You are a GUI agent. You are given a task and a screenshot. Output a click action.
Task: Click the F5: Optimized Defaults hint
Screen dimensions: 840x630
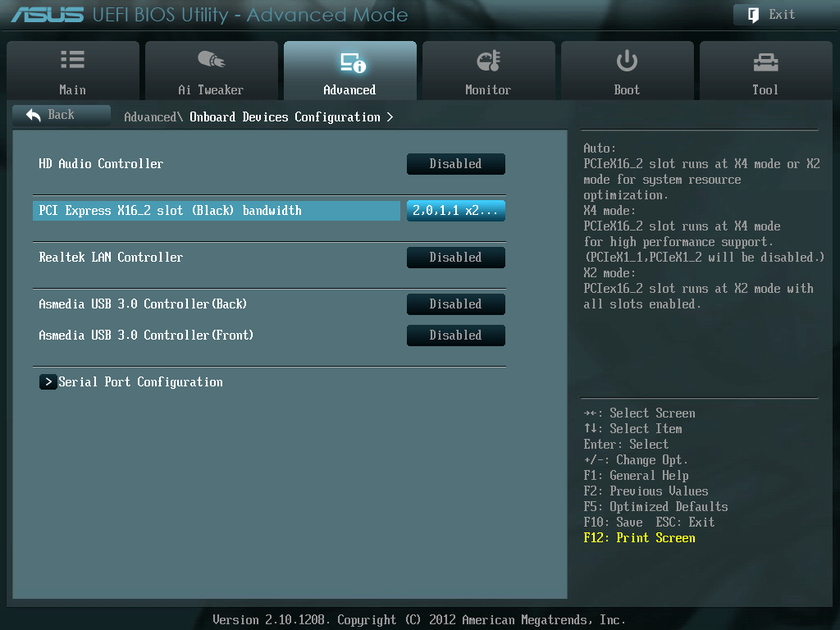[x=655, y=506]
